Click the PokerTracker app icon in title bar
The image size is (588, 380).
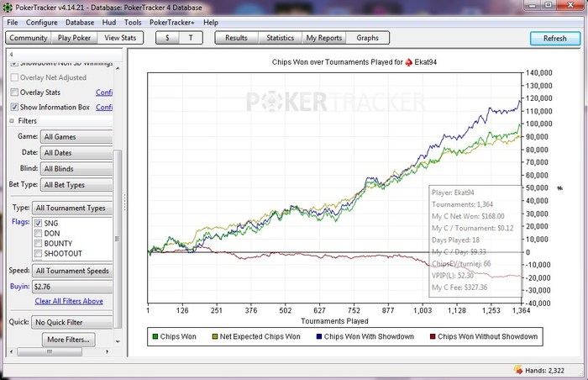(7, 7)
